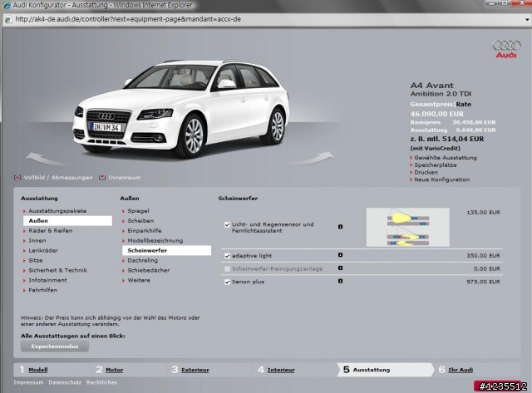Click the Drucken link
Image resolution: width=532 pixels, height=393 pixels.
pos(426,172)
